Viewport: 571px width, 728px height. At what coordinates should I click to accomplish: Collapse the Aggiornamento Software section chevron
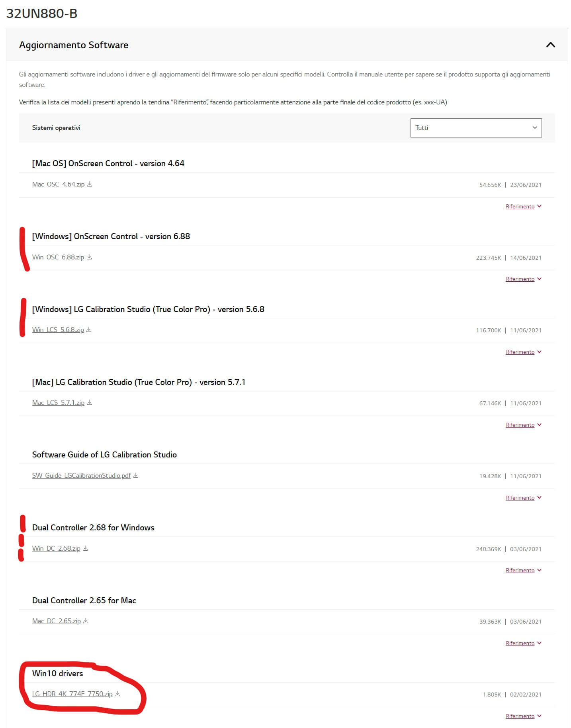550,45
